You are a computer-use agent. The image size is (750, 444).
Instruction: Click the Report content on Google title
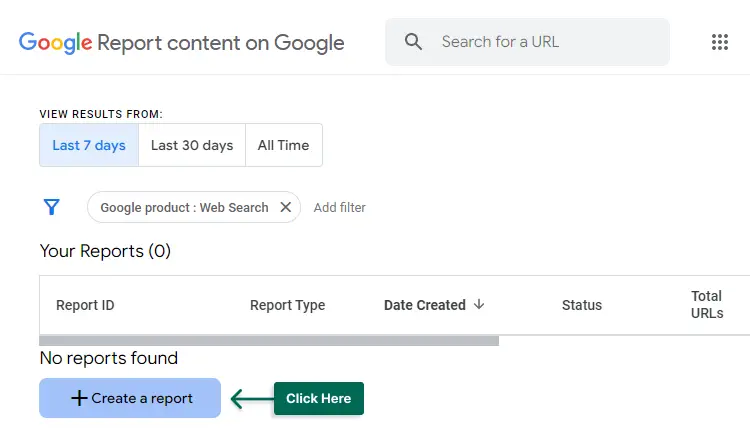[221, 43]
